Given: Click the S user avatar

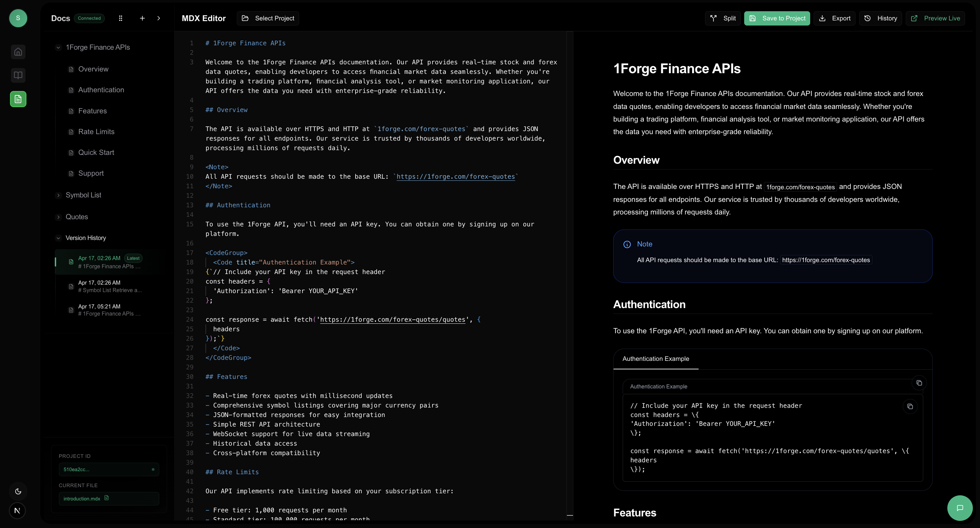Looking at the screenshot, I should point(18,18).
